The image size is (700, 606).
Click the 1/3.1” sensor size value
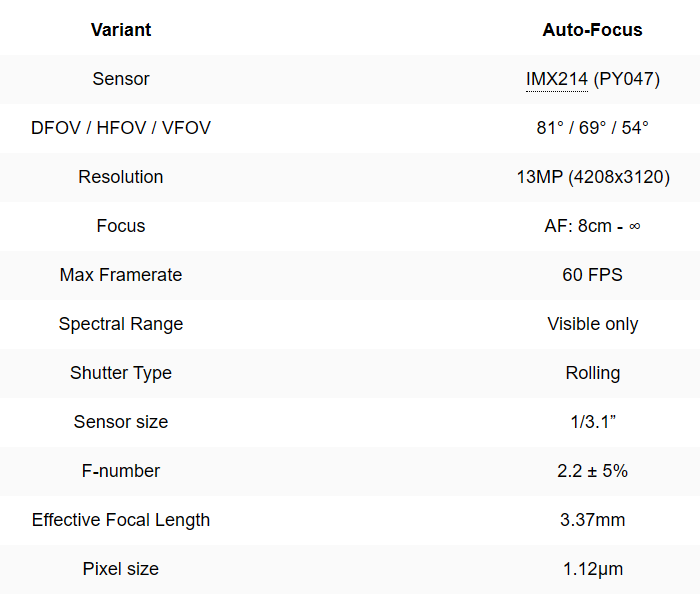[x=593, y=422]
